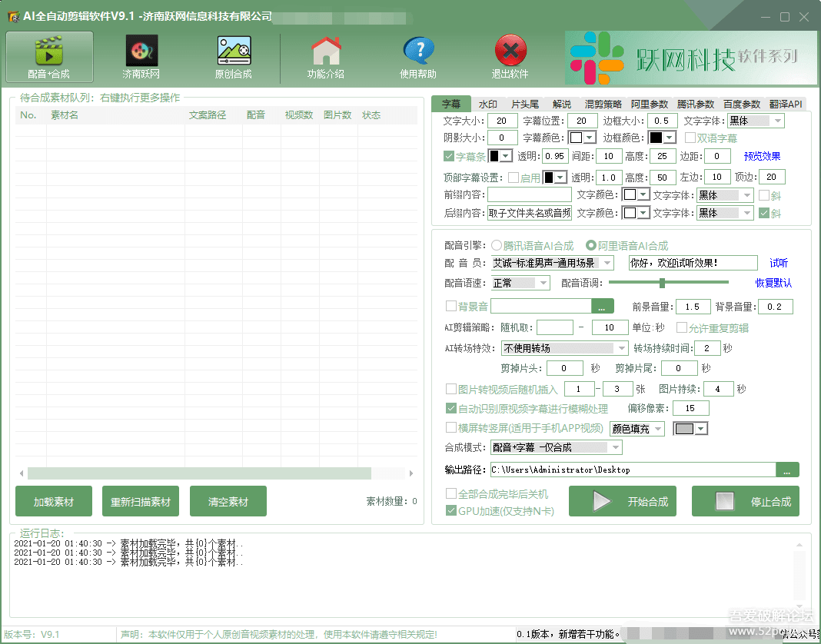
Task: Open the 使用帮助 question mark icon
Action: 418,57
